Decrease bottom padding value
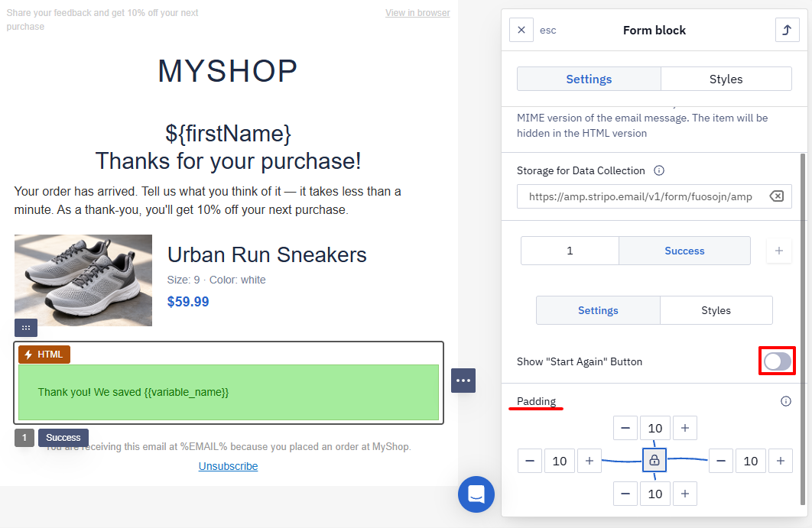This screenshot has height=528, width=812. coord(625,494)
